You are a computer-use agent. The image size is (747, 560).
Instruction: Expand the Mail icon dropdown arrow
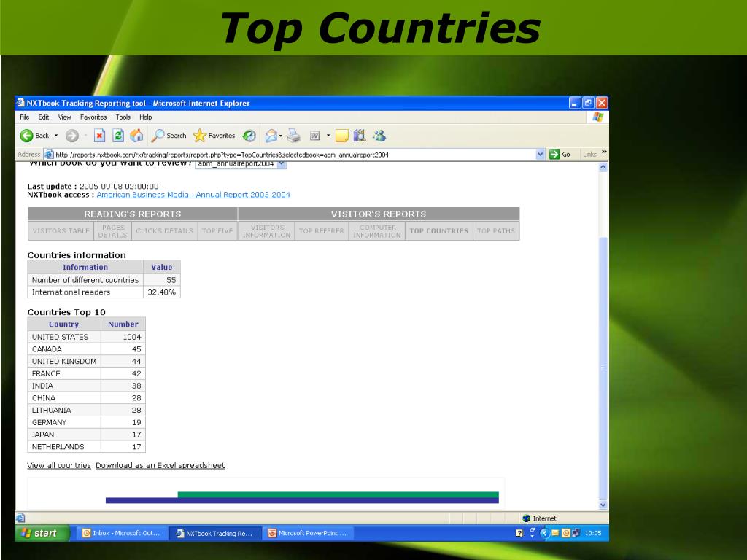click(281, 136)
